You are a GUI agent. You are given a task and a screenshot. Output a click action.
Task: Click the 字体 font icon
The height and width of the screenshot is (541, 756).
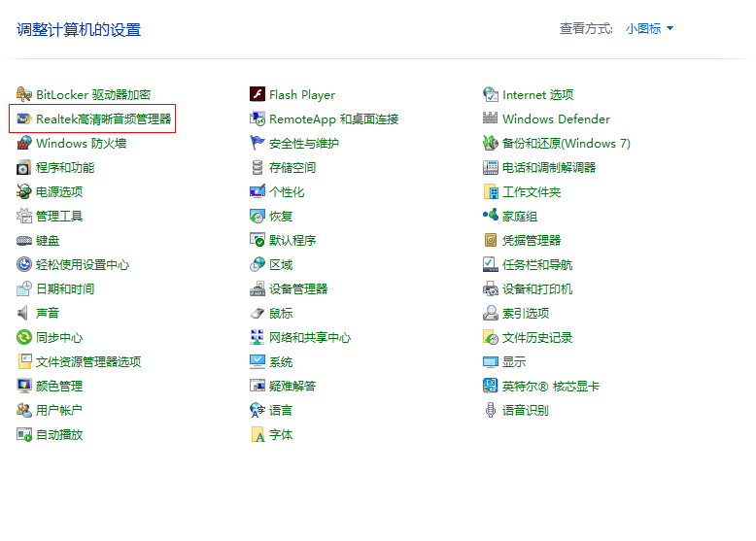point(258,434)
